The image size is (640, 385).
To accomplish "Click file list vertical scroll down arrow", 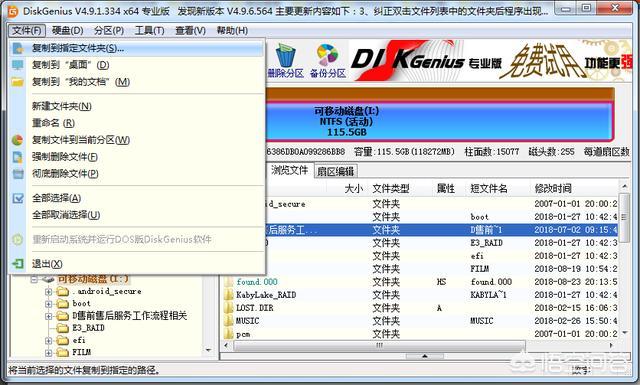I will 624,334.
